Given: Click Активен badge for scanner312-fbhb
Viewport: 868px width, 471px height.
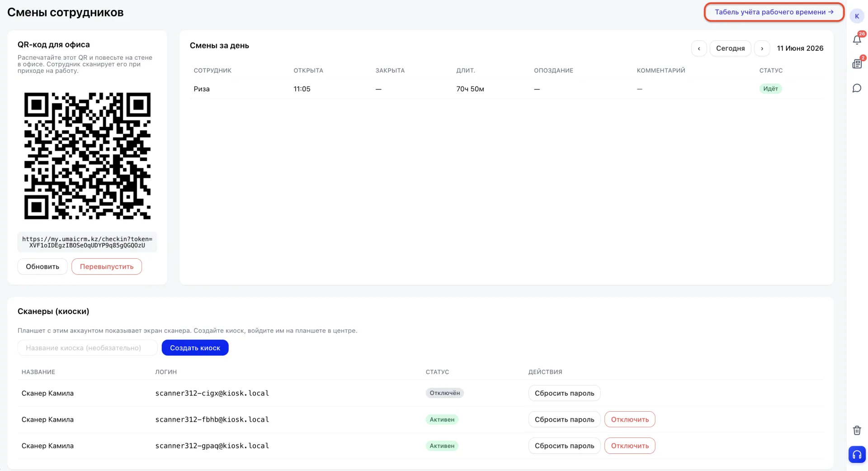Looking at the screenshot, I should click(x=442, y=419).
